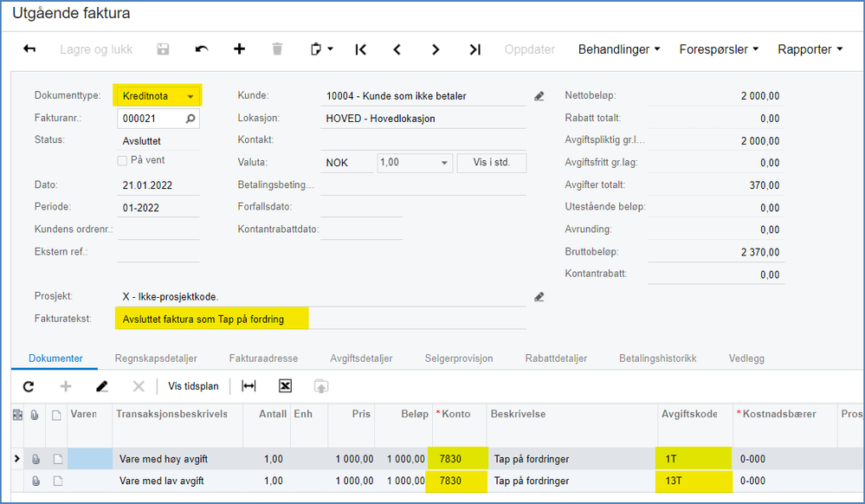The height and width of the screenshot is (504, 865).
Task: Refresh the document lines grid
Action: (29, 386)
